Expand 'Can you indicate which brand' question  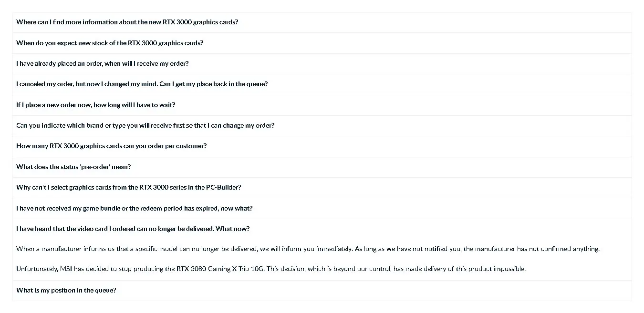tap(322, 126)
